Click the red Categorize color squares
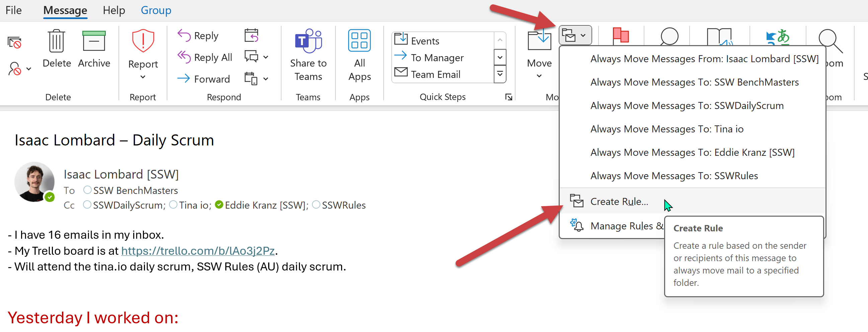Image resolution: width=868 pixels, height=332 pixels. 620,35
